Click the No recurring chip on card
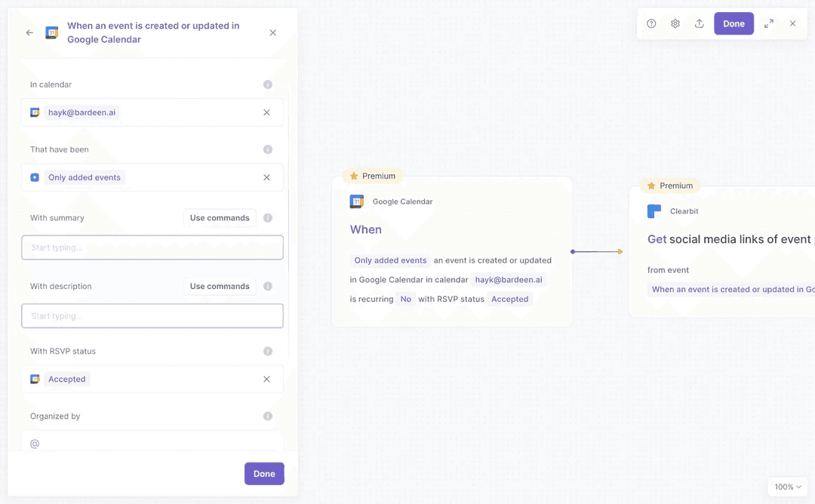The width and height of the screenshot is (815, 504). coord(405,299)
